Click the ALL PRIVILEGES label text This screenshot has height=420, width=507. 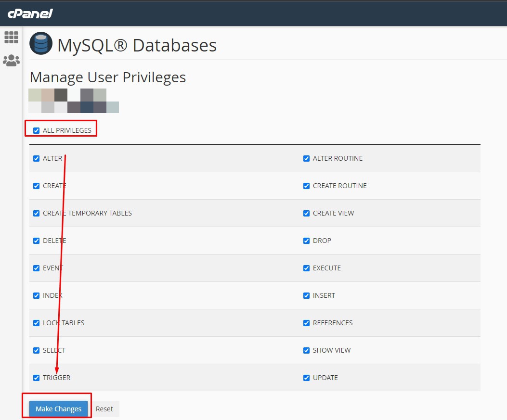[67, 130]
